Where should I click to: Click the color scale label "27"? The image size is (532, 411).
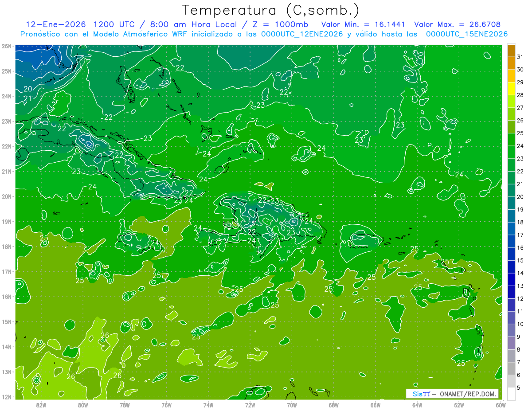[x=520, y=108]
